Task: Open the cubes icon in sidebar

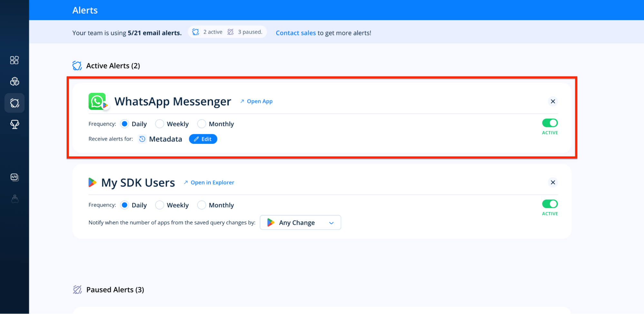Action: click(14, 82)
